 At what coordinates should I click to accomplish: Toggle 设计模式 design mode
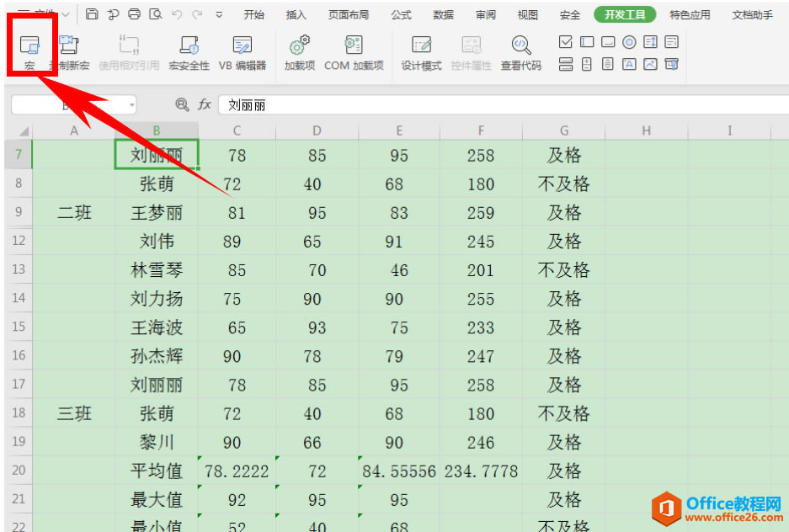coord(421,52)
